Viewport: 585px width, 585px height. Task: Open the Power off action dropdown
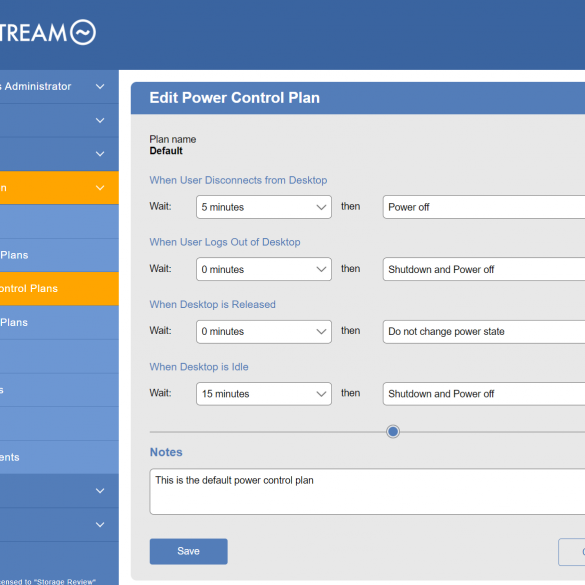coord(484,207)
